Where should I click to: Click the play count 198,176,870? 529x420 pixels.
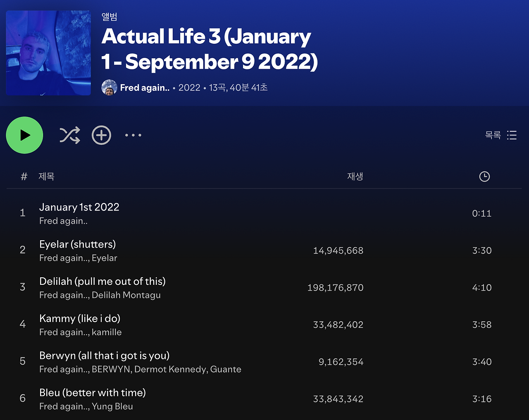335,288
